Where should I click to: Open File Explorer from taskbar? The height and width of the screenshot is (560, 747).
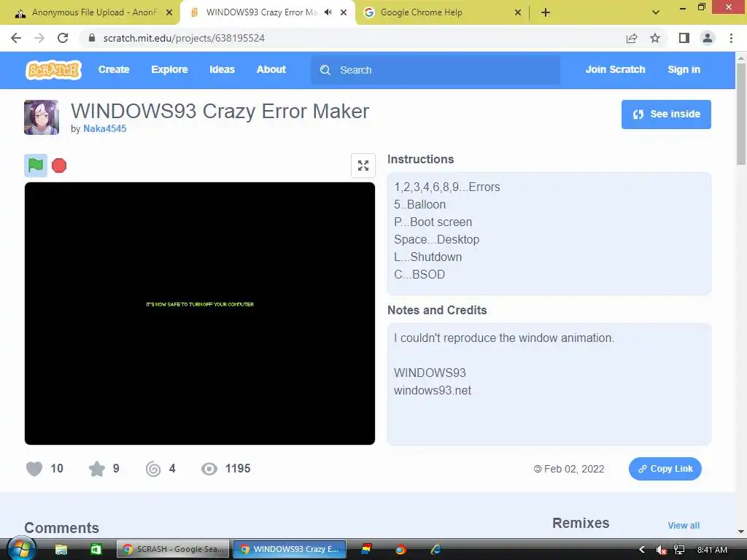coord(61,550)
